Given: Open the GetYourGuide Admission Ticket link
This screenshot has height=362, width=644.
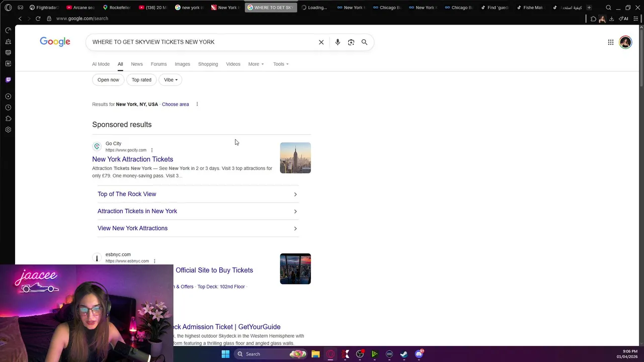Looking at the screenshot, I should [227, 327].
